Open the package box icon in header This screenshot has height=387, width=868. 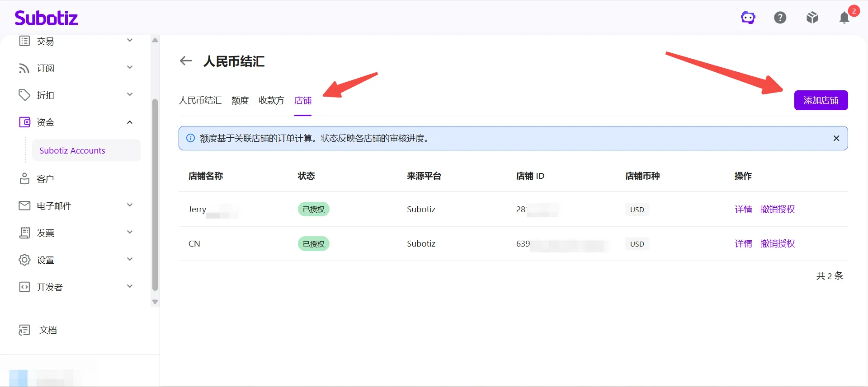[812, 18]
